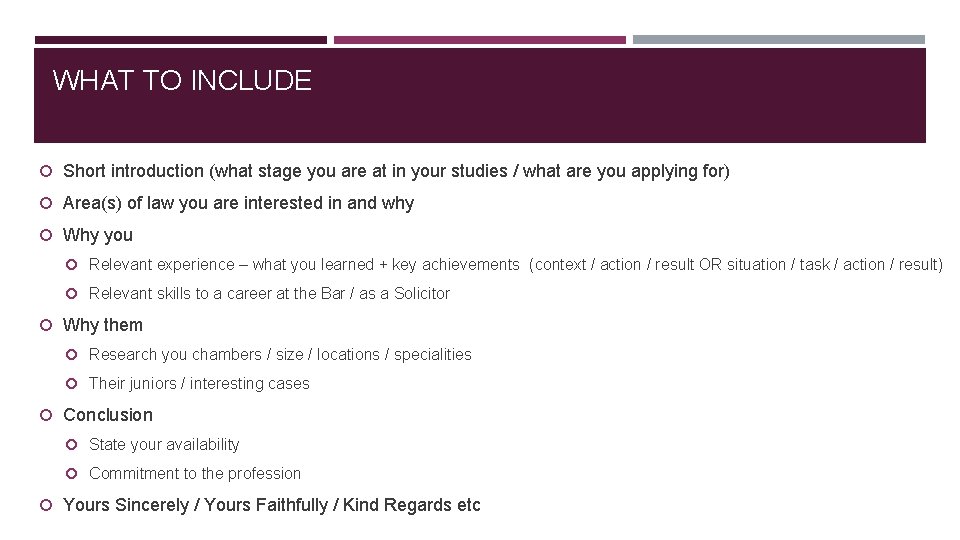Click the 'Research you chambers' sub-bullet
Viewport: 960px width, 540px height.
[x=280, y=354]
